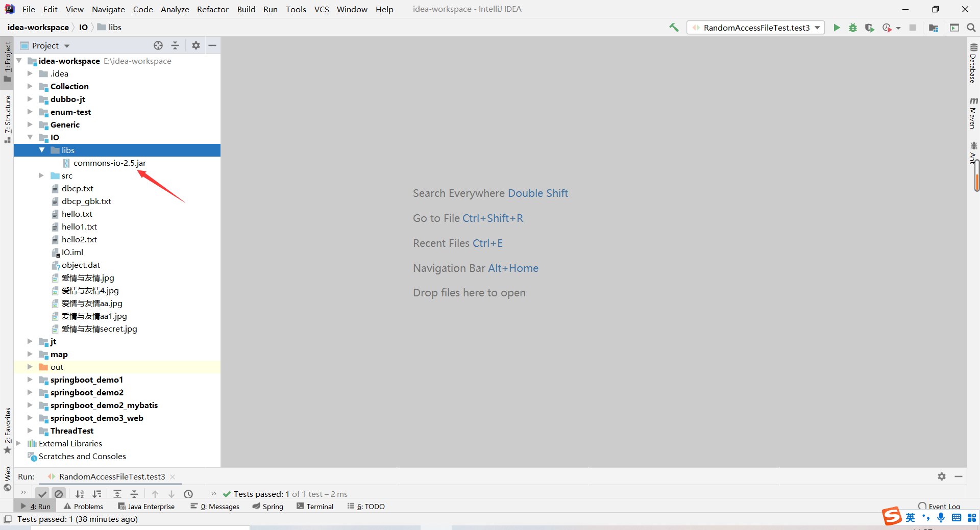Image resolution: width=980 pixels, height=530 pixels.
Task: Minimize the Run tool window
Action: coord(959,476)
